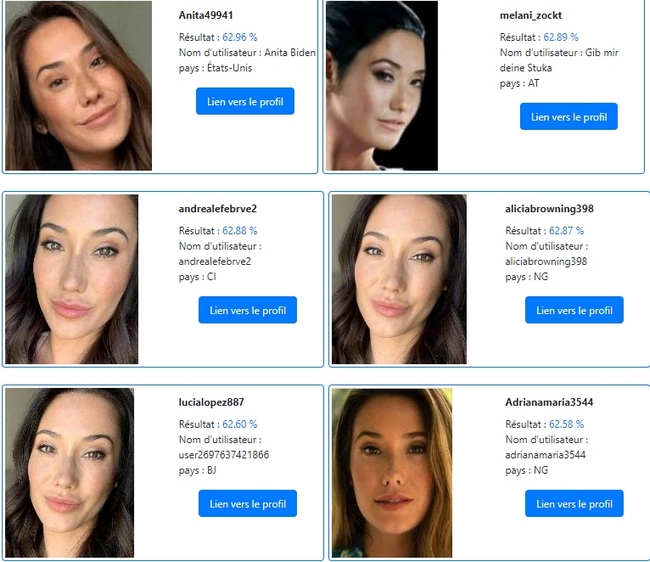Open the profile link for Adrianamaria3544
The height and width of the screenshot is (562, 650).
point(574,504)
